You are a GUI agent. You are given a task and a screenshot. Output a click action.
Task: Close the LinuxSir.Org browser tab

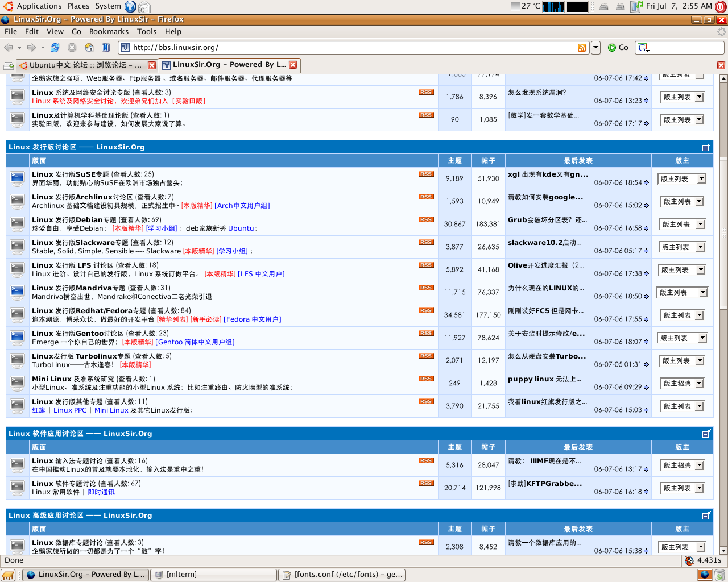point(293,65)
